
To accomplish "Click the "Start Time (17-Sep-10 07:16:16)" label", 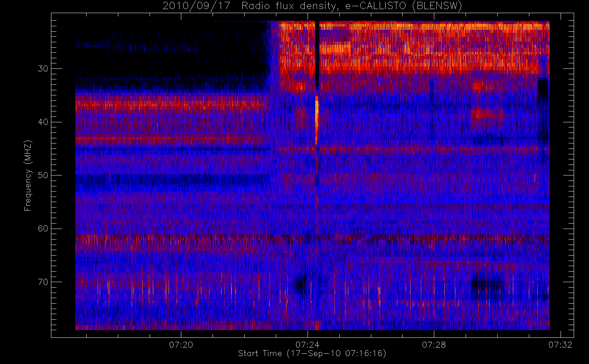I will [x=312, y=353].
